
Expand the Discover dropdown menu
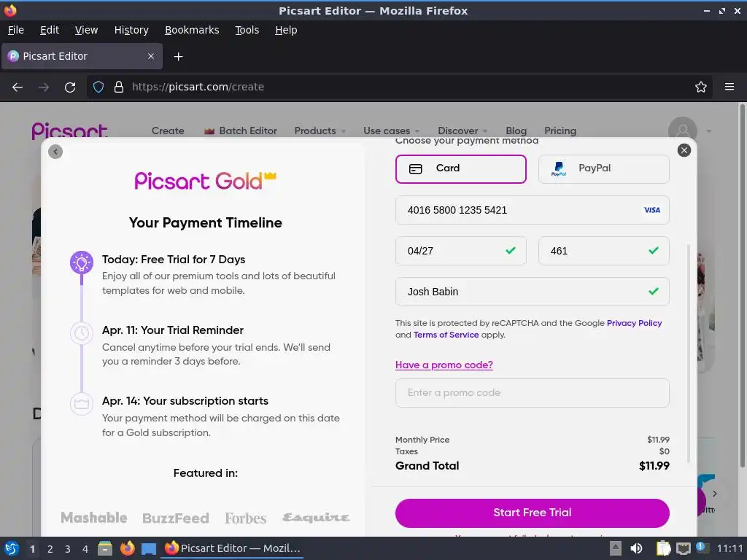(x=462, y=131)
